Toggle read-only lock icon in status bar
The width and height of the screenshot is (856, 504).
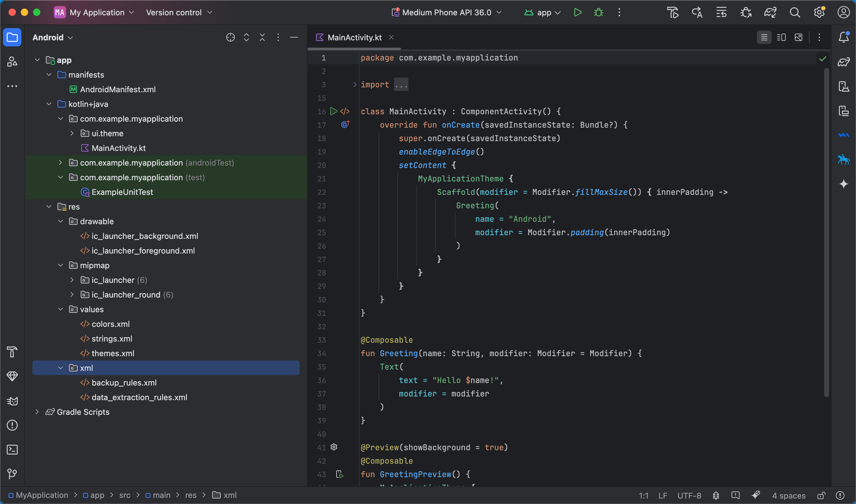coord(821,495)
